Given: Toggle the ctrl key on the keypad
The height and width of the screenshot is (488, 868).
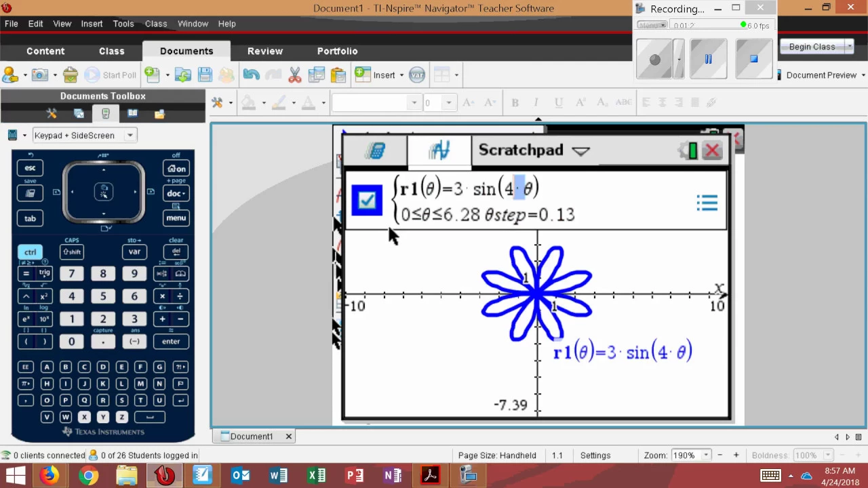Looking at the screenshot, I should pos(30,252).
